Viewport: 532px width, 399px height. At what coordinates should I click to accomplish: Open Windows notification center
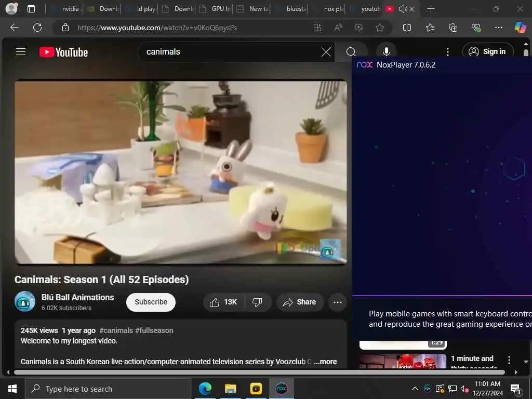516,389
